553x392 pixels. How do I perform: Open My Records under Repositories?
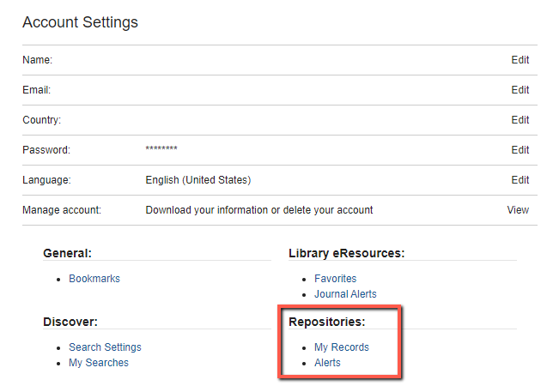coord(342,347)
